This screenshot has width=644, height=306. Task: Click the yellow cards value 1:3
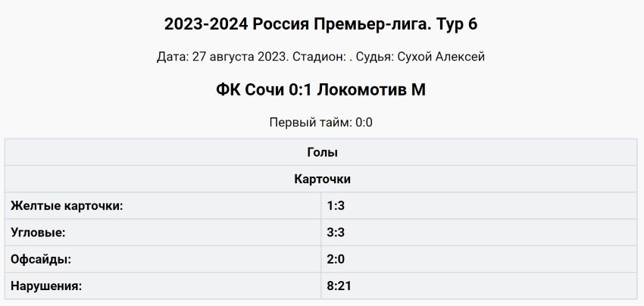coord(336,205)
